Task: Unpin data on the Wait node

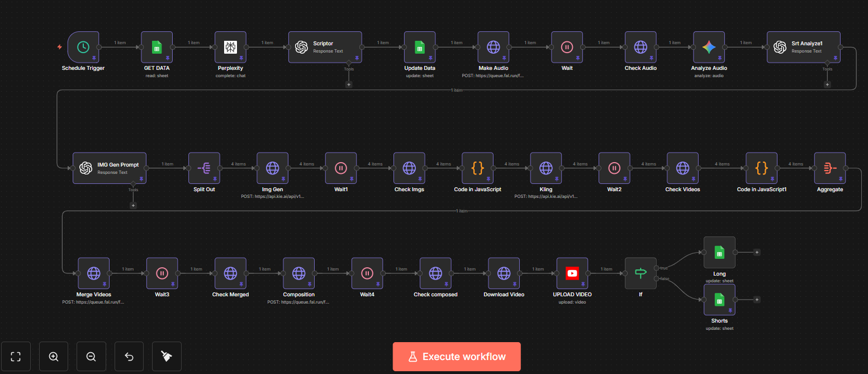Action: click(578, 58)
